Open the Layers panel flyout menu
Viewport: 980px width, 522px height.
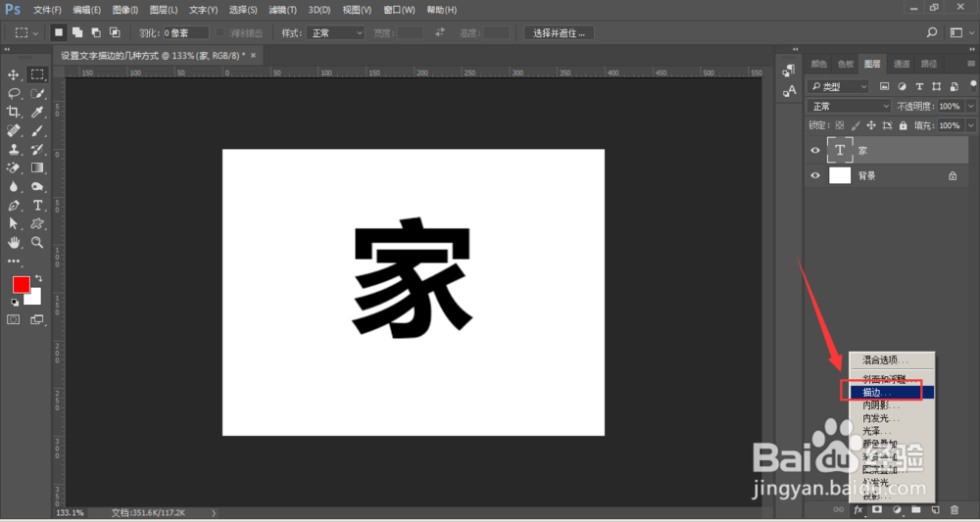[971, 63]
